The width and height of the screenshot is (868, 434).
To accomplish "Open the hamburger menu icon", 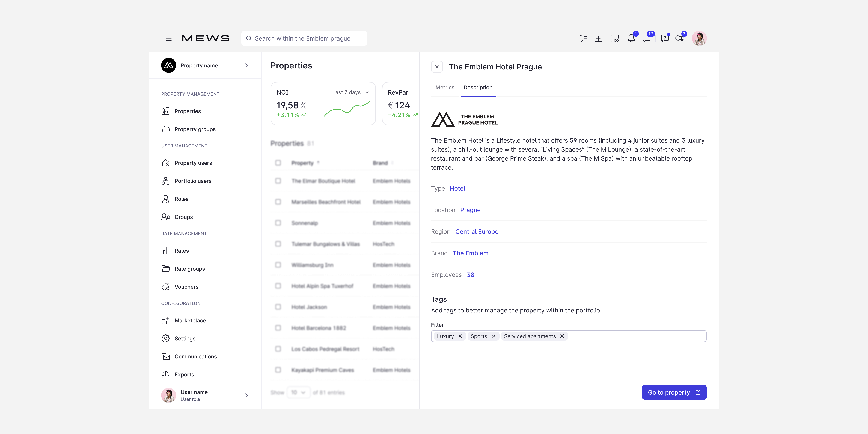I will click(x=168, y=38).
